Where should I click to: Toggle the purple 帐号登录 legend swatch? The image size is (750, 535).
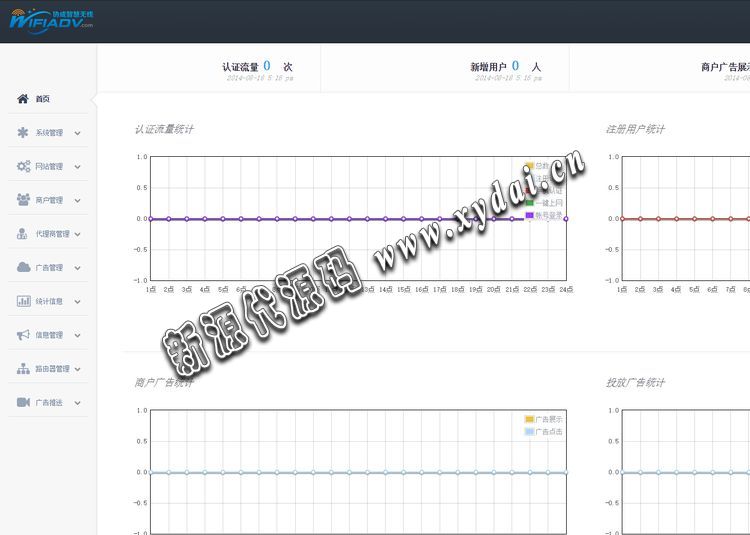point(529,215)
